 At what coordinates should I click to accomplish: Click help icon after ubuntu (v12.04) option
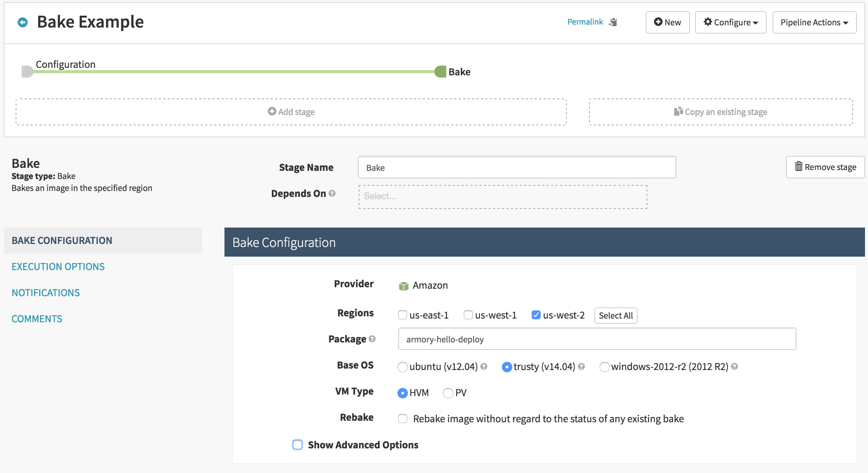click(x=484, y=366)
